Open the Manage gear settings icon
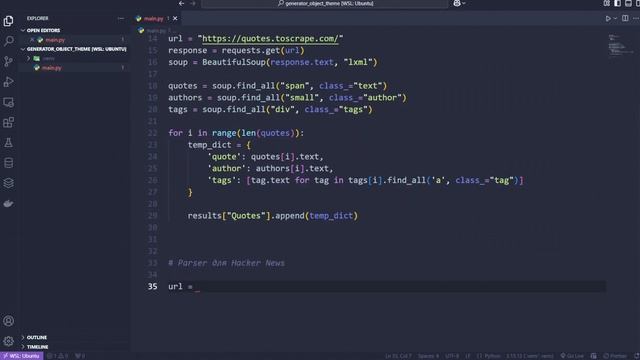640x360 pixels. coord(9,341)
